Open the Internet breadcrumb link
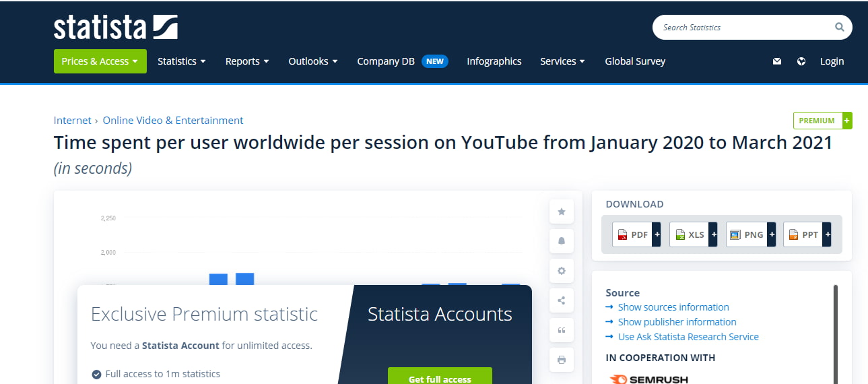 pyautogui.click(x=72, y=121)
